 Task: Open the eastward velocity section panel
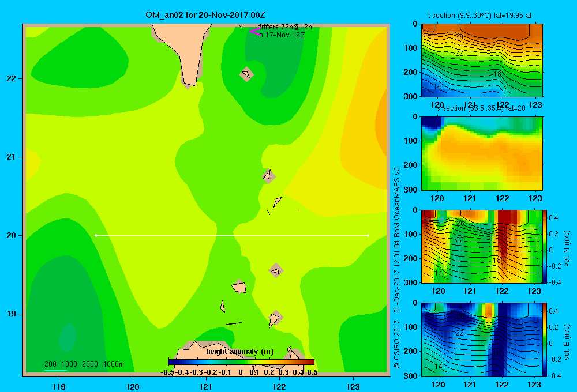pos(482,340)
